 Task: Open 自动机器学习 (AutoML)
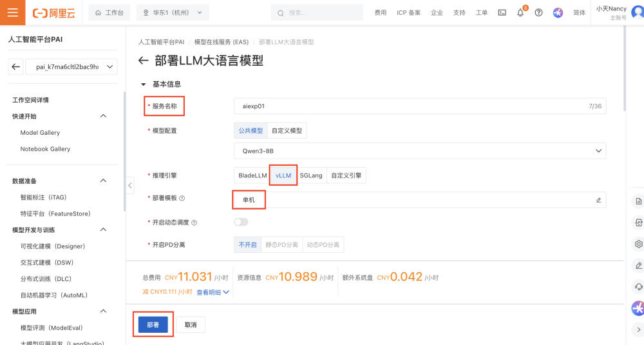[x=54, y=295]
